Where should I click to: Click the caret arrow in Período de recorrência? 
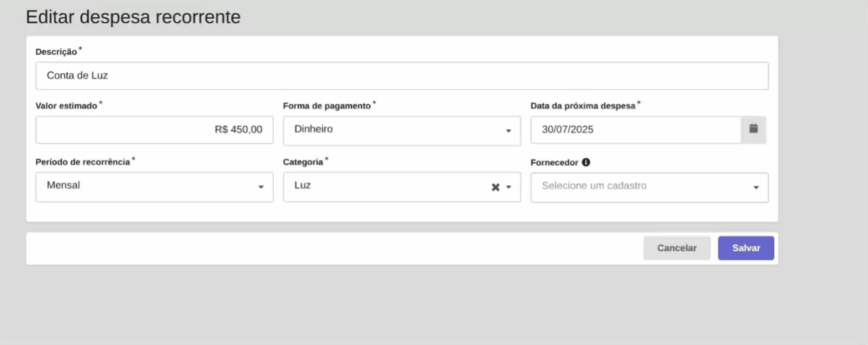pos(261,187)
